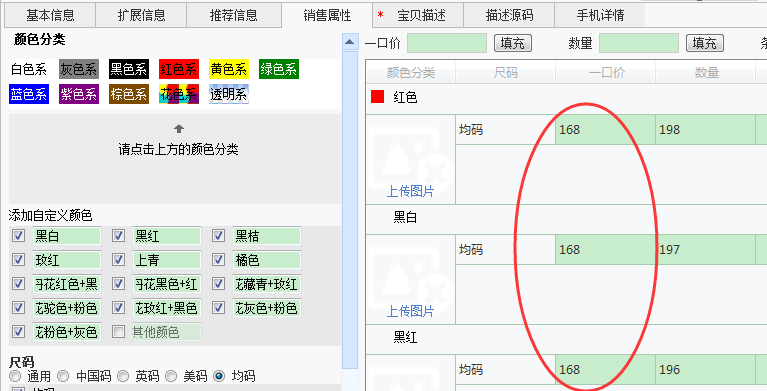This screenshot has width=767, height=391.
Task: Select the 黄色系 color swatch
Action: click(x=228, y=69)
